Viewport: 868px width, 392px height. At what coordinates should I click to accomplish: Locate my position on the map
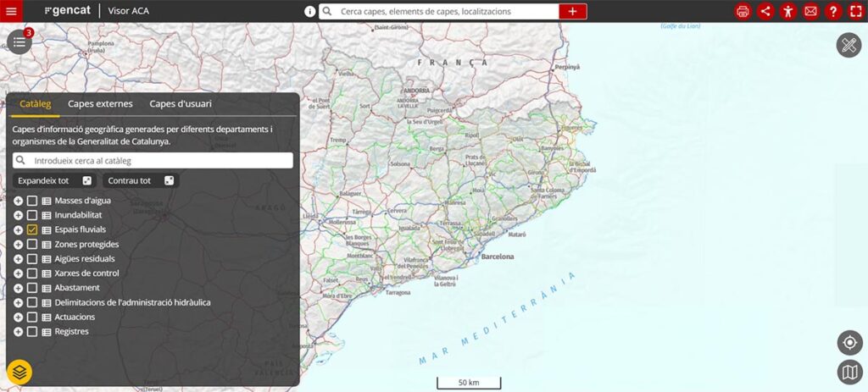click(x=849, y=343)
